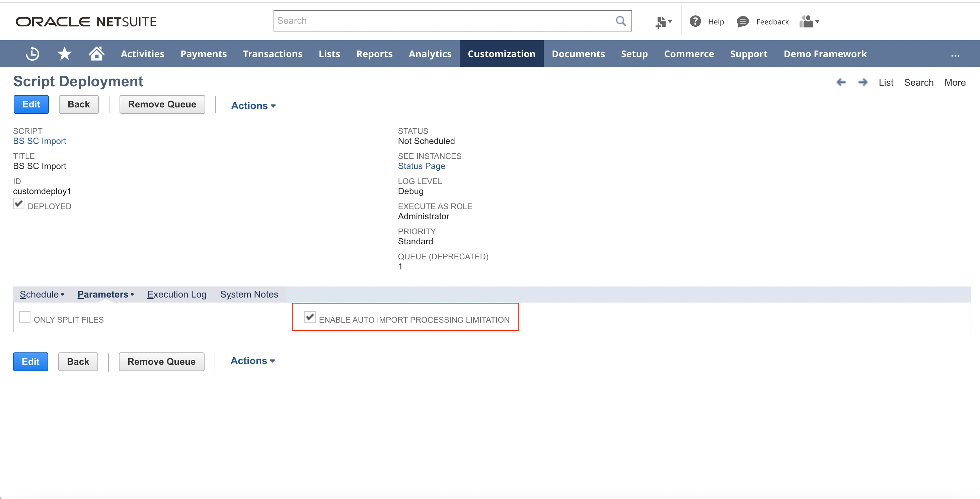The height and width of the screenshot is (499, 980).
Task: Select the Administrator role value
Action: point(424,217)
